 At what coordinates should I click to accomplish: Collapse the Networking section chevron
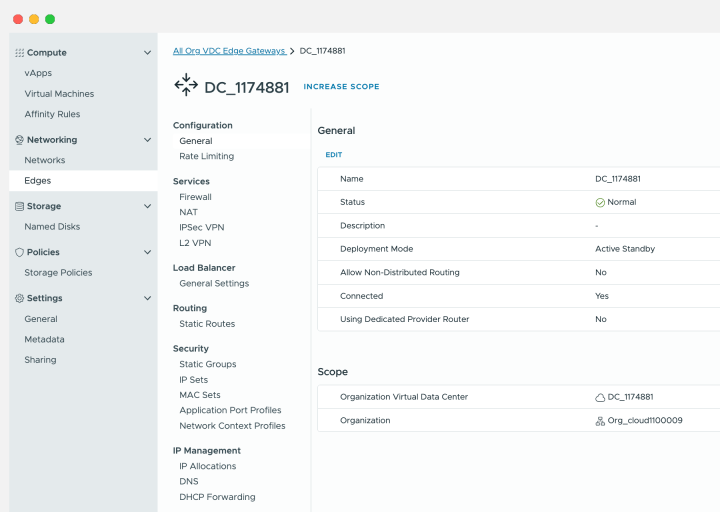pos(147,140)
